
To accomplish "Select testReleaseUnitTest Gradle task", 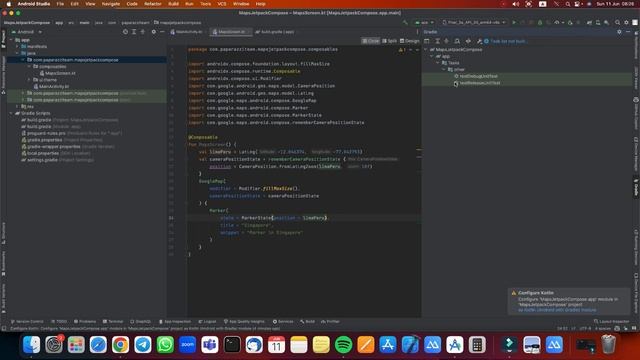I will click(x=480, y=83).
